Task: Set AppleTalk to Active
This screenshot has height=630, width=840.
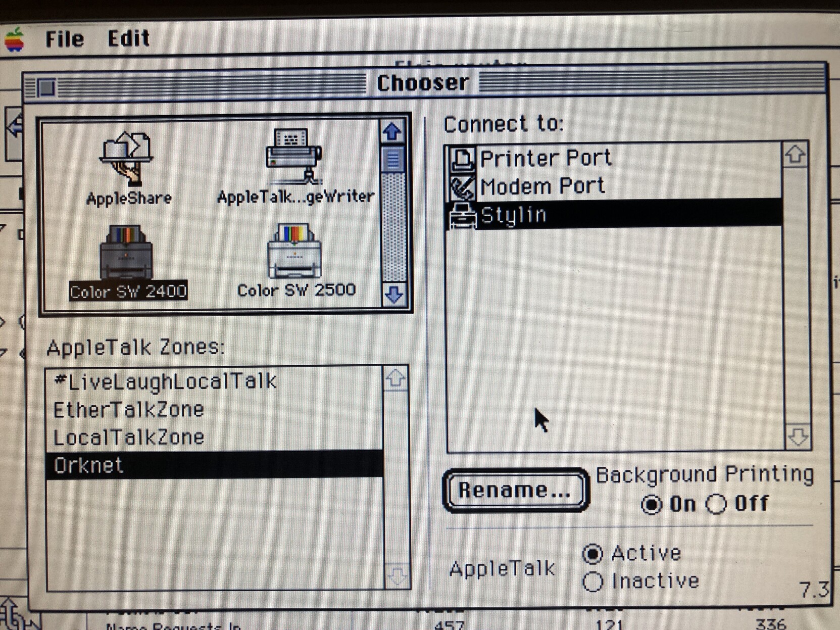Action: point(631,553)
